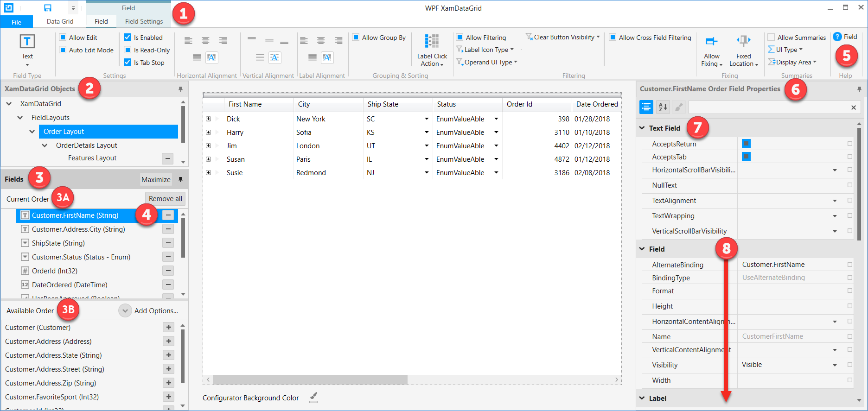
Task: Click the Fixed Location icon
Action: point(743,42)
